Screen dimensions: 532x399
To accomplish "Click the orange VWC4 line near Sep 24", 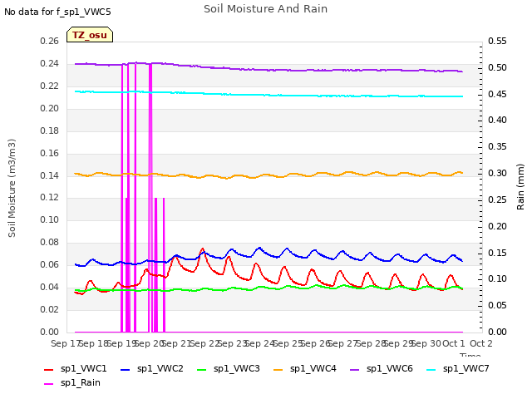I will (259, 176).
